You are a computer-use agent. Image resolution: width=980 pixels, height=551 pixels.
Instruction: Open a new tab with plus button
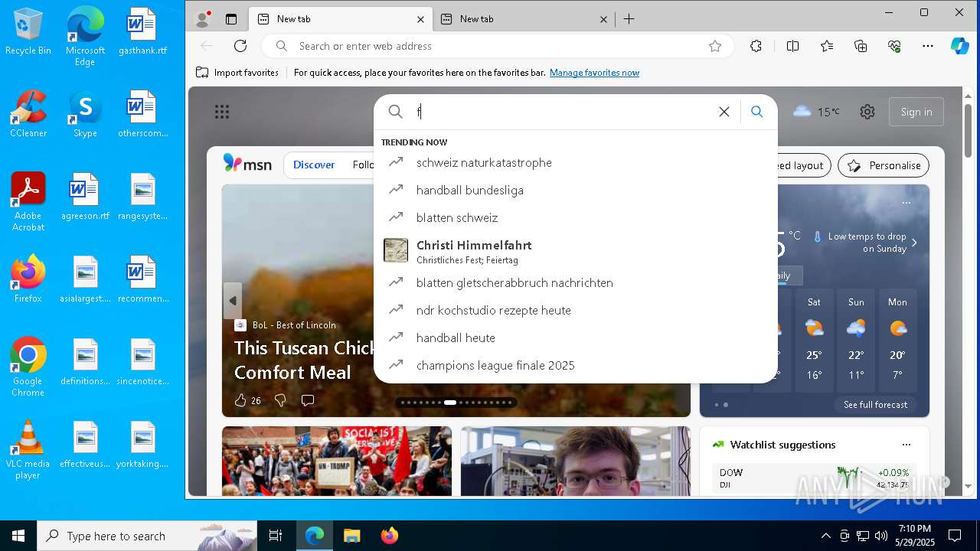point(629,19)
